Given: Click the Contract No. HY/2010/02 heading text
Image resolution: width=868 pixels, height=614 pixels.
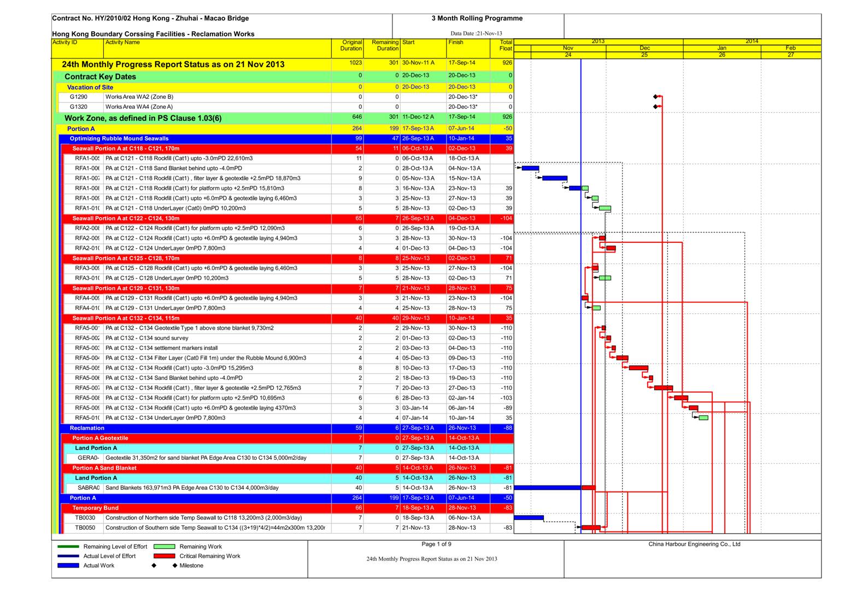Looking at the screenshot, I should click(150, 19).
